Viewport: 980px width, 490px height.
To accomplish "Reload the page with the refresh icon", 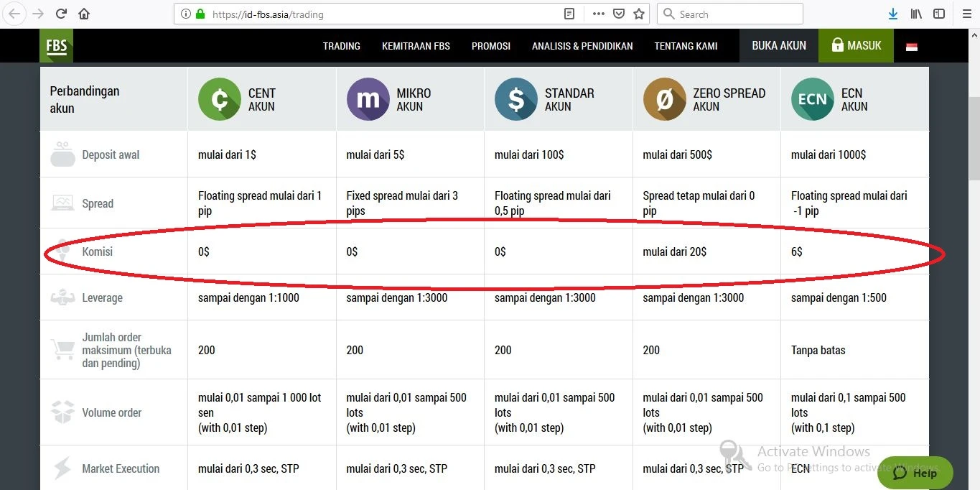I will tap(61, 14).
